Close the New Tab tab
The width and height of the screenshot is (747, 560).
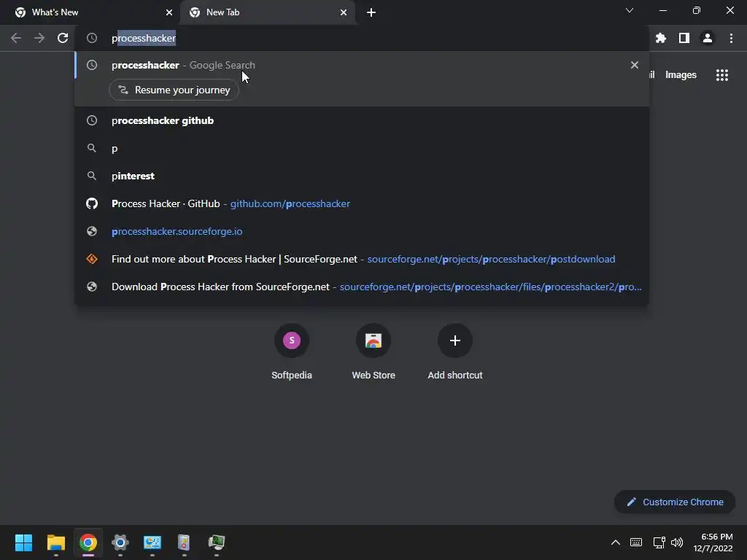[x=344, y=12]
